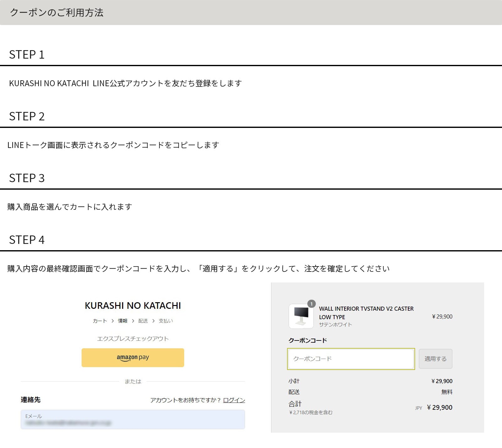The image size is (502, 448).
Task: Click the クーポンコード bold label above field
Action: (307, 340)
